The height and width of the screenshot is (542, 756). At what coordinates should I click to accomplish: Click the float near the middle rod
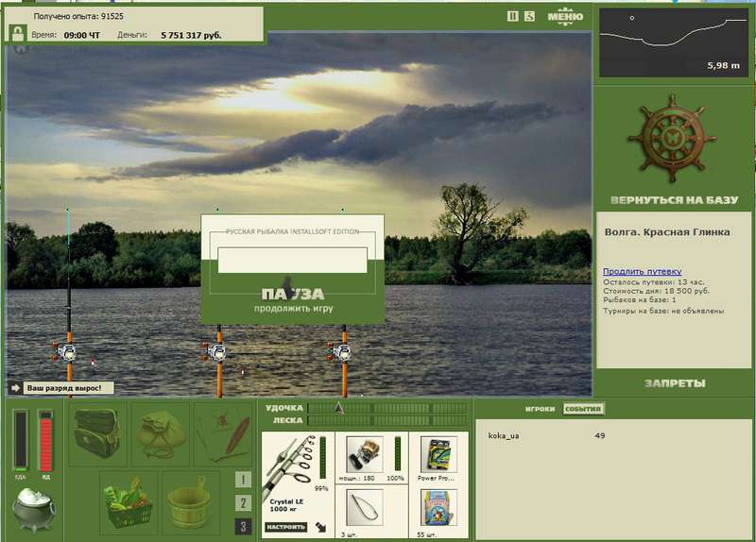pos(243,371)
